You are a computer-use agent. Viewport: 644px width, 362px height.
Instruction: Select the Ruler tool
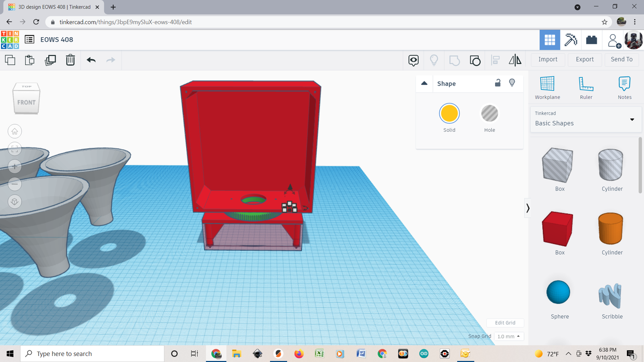coord(586,88)
